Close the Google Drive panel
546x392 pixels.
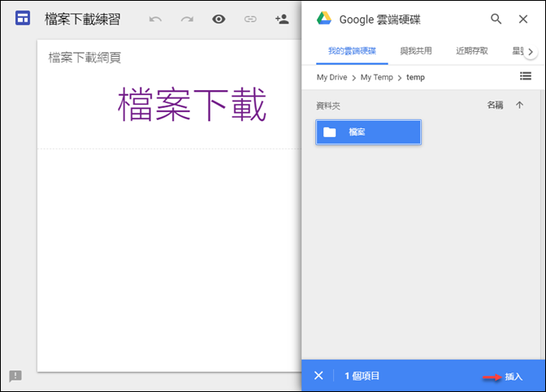pyautogui.click(x=523, y=19)
